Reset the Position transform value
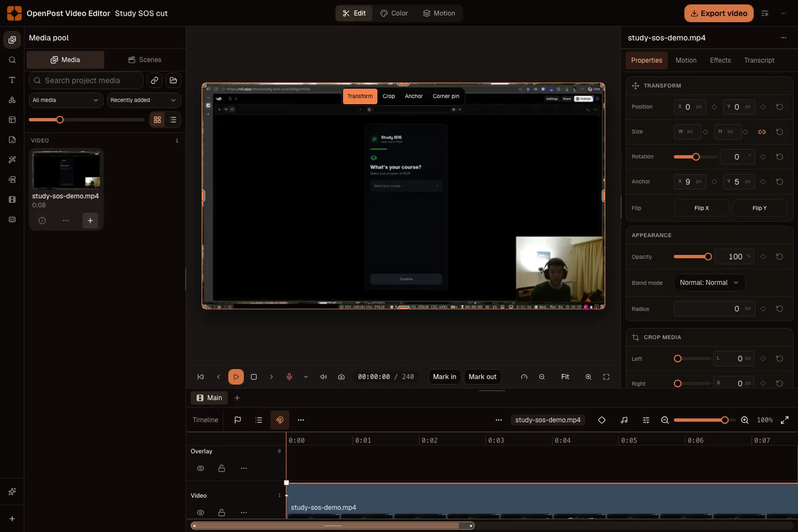This screenshot has height=532, width=798. [780, 107]
